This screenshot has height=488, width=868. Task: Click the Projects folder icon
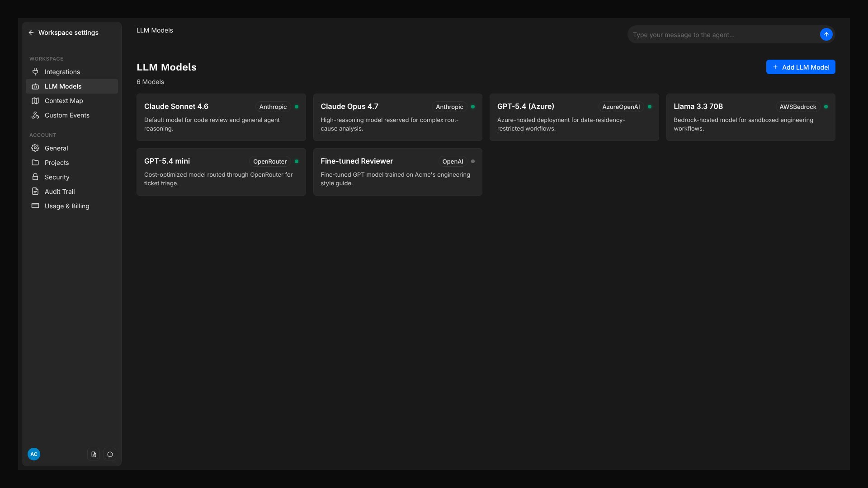35,163
